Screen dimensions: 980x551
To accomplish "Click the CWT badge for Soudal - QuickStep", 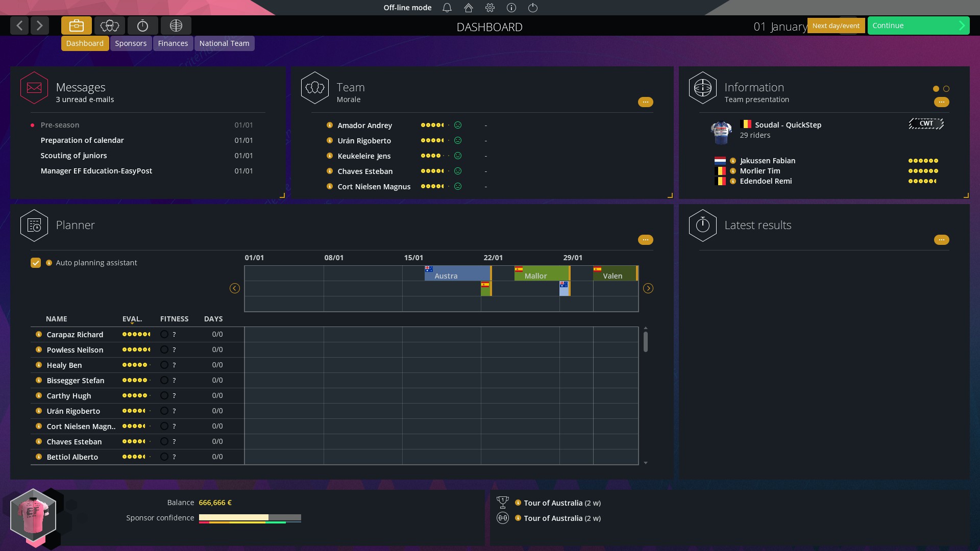I will coord(926,123).
